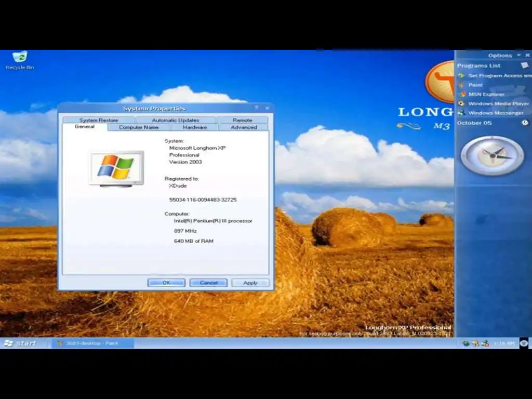Select the General tab
Image resolution: width=532 pixels, height=399 pixels.
point(85,127)
